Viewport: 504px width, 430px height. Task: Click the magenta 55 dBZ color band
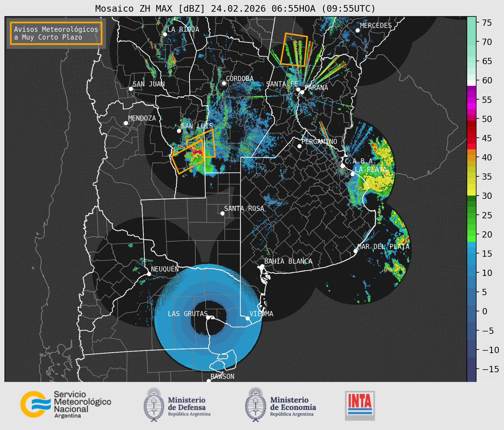471,100
